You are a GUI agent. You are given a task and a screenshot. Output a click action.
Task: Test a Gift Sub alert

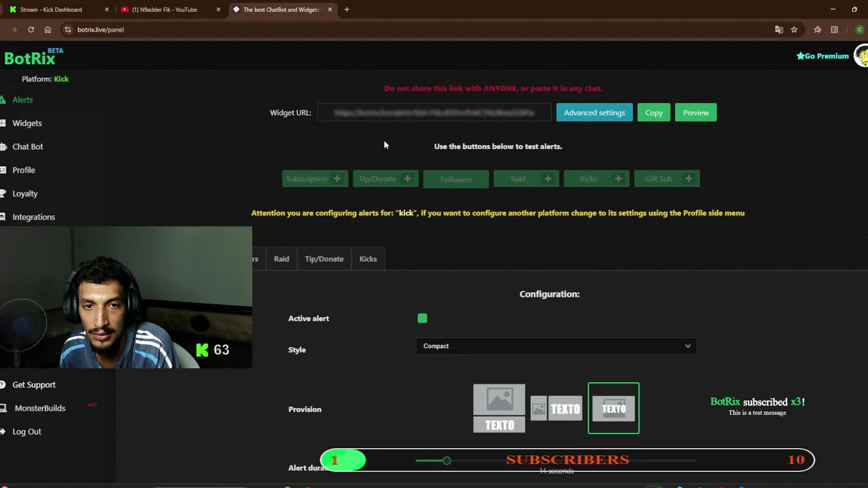tap(658, 179)
